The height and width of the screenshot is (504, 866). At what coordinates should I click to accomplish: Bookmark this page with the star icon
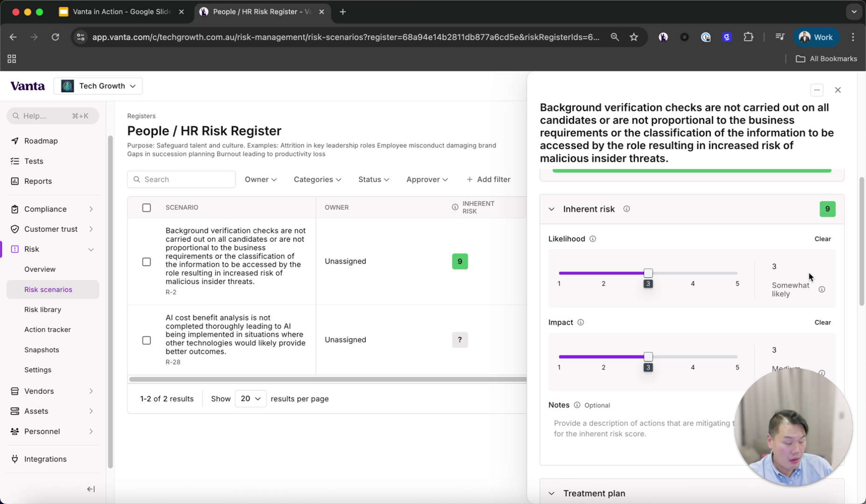tap(634, 37)
